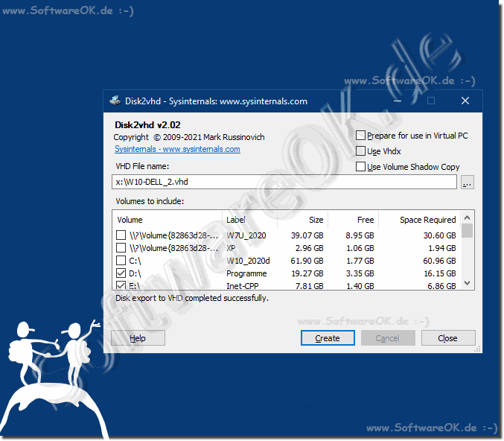Click the 8.95 GB free value

tap(360, 235)
